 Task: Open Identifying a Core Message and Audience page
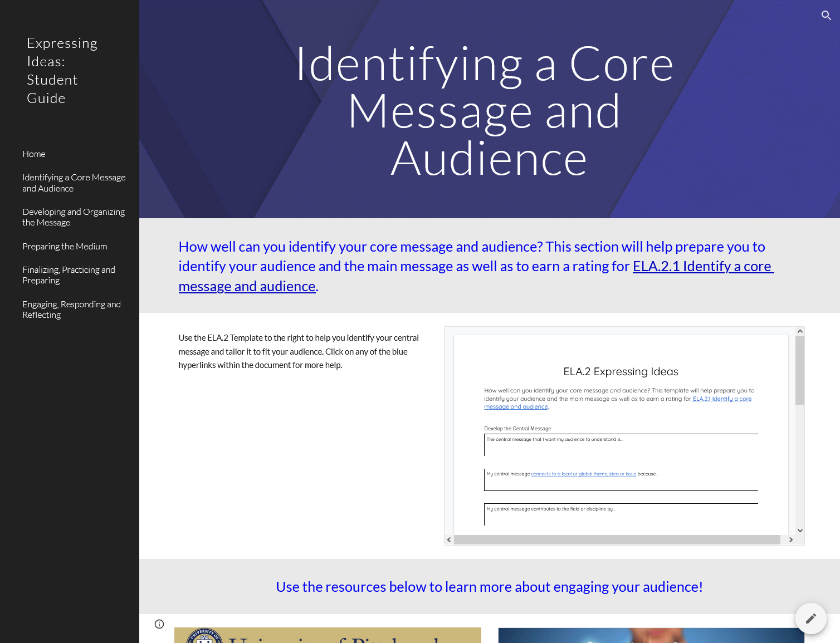[x=74, y=183]
